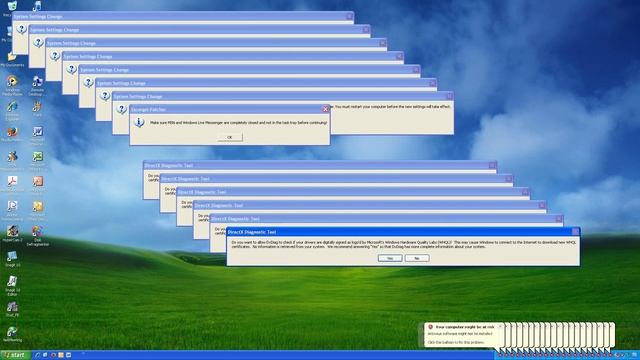Click the info icon in Escargot Patcher dialog

(139, 122)
